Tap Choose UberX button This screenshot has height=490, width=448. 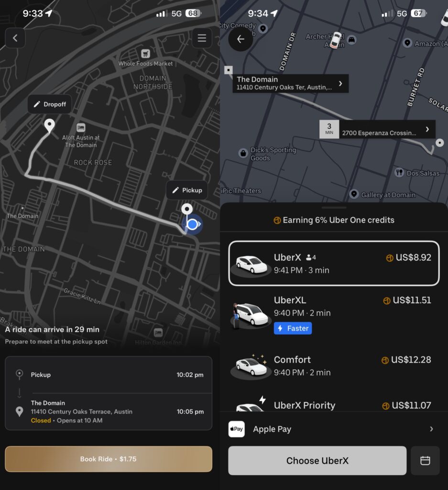coord(317,461)
